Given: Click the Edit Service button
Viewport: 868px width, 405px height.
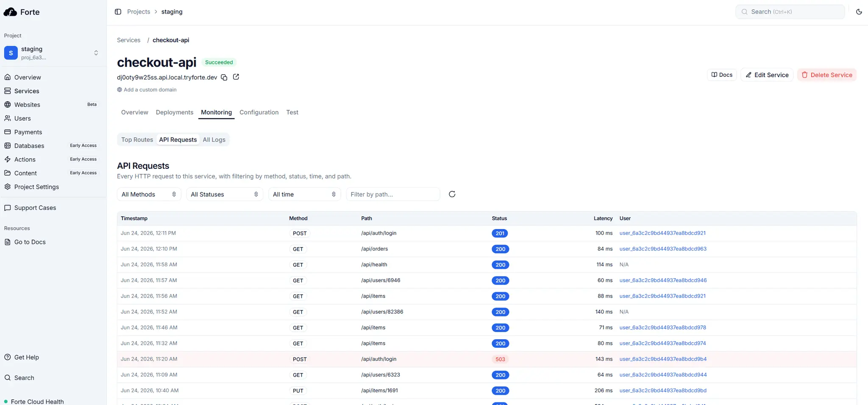Looking at the screenshot, I should [x=767, y=75].
